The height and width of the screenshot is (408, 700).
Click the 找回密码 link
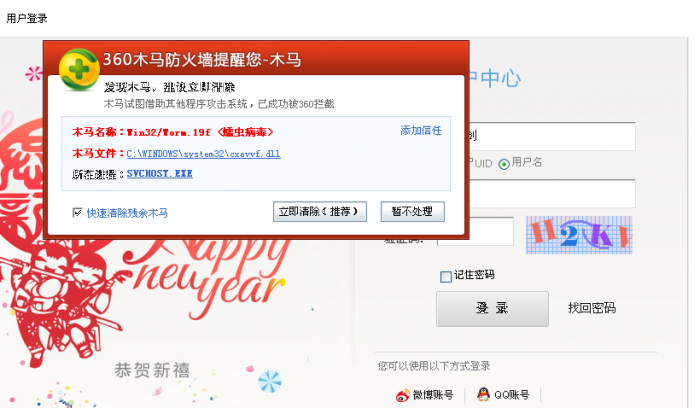[x=592, y=308]
